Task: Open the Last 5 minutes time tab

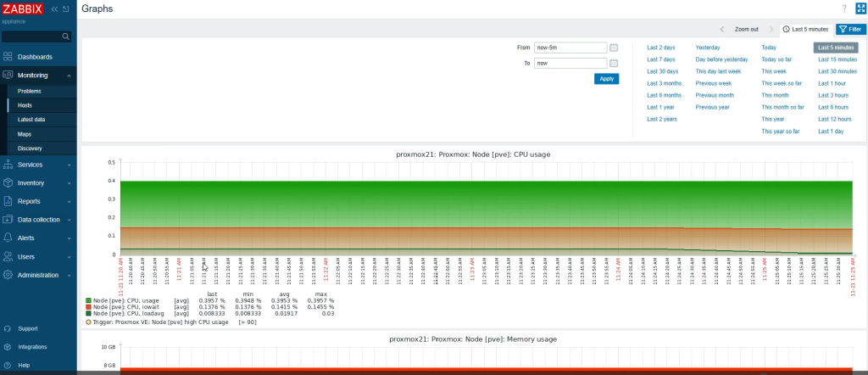Action: click(804, 29)
